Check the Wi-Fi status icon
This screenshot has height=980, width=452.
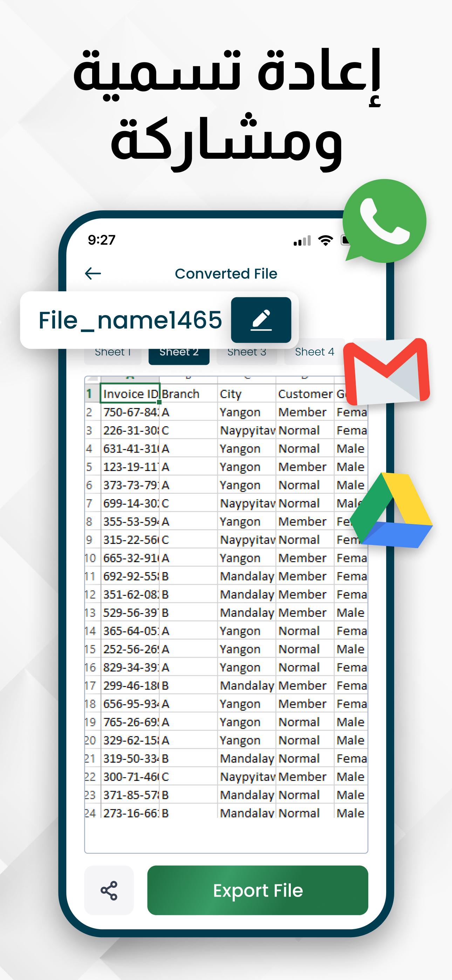click(325, 240)
